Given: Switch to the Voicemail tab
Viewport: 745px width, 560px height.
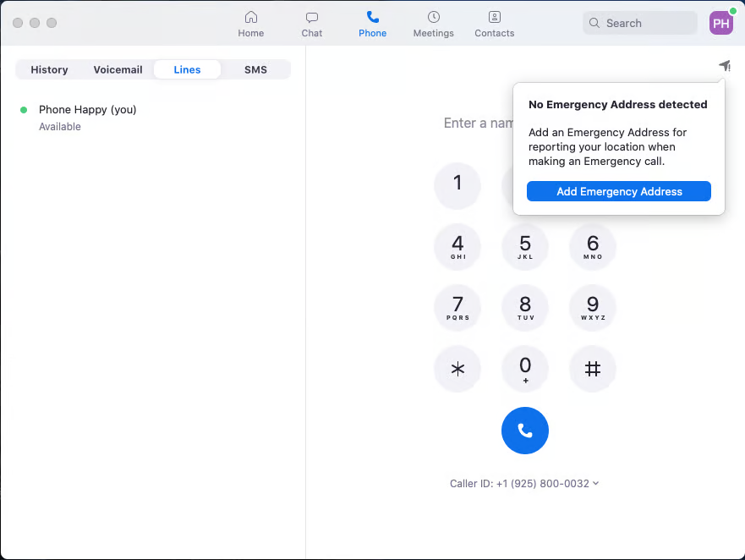Looking at the screenshot, I should coord(118,69).
